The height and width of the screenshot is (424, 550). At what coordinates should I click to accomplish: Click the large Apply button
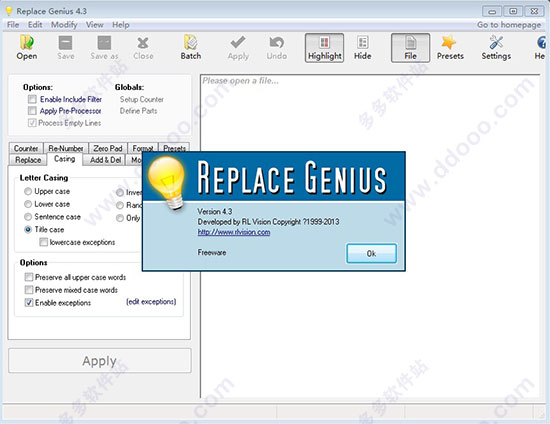(x=100, y=361)
